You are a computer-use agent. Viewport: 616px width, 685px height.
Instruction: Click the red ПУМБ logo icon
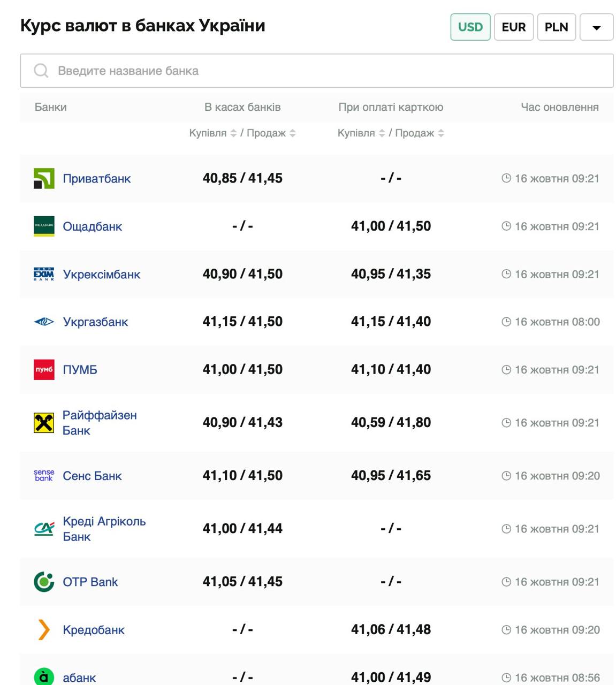point(44,370)
